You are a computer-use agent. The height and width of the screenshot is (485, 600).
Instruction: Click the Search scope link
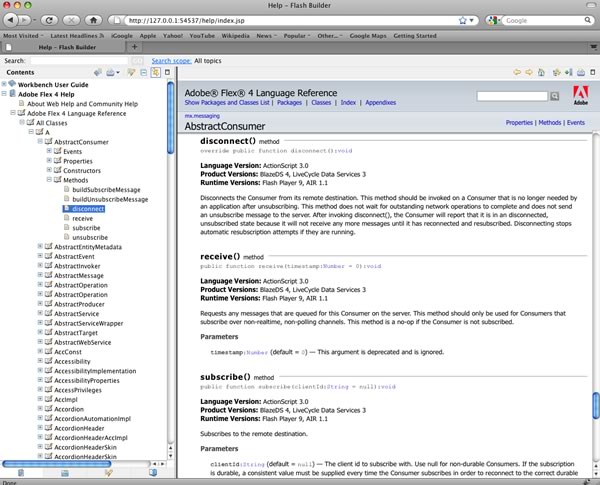click(171, 61)
